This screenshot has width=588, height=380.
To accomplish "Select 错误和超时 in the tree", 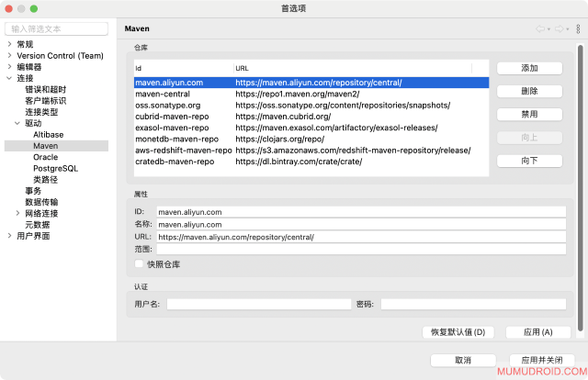I will (45, 89).
